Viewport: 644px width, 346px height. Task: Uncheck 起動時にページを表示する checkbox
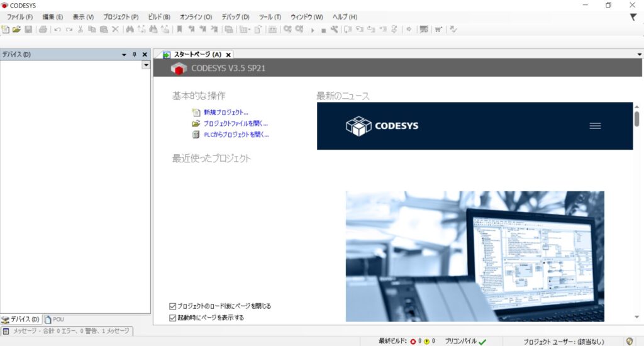click(173, 318)
